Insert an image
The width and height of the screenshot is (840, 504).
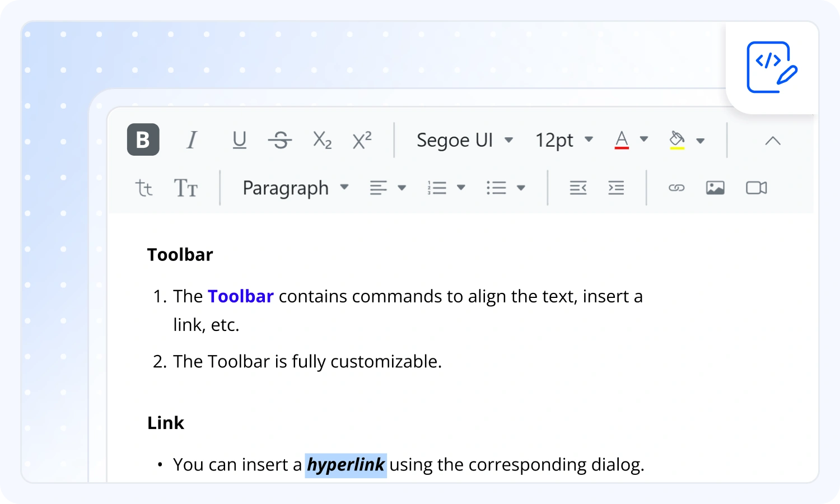pyautogui.click(x=715, y=188)
